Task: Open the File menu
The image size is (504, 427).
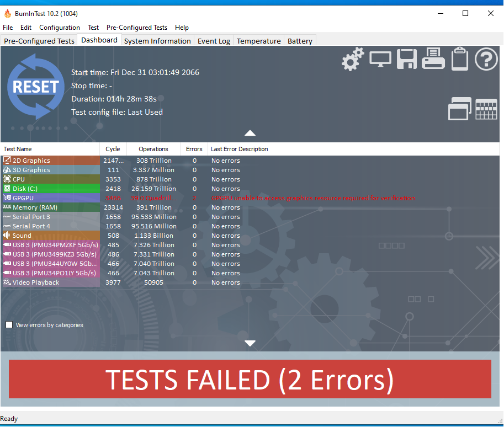Action: 8,28
